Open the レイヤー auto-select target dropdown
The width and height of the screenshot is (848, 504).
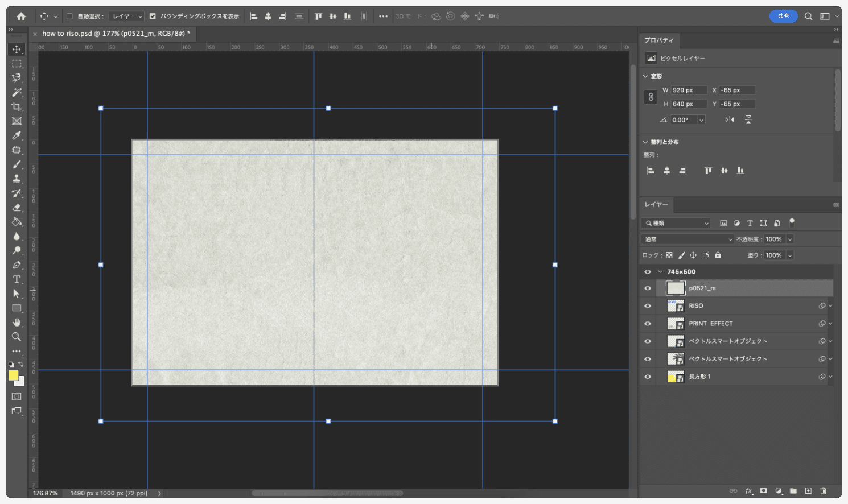click(x=127, y=16)
